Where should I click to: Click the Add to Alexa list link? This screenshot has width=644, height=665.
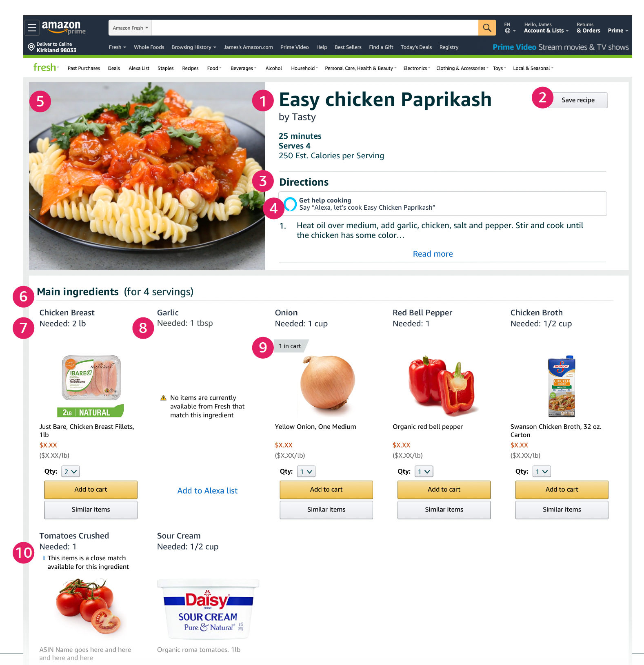[x=207, y=491]
